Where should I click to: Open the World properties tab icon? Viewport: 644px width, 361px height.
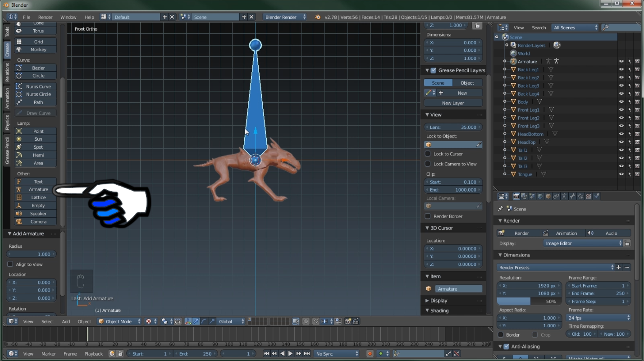pyautogui.click(x=540, y=196)
